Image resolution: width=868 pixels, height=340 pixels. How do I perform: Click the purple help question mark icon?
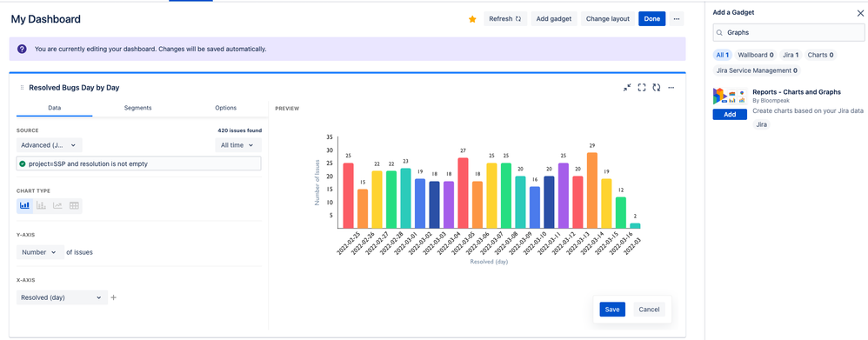22,49
